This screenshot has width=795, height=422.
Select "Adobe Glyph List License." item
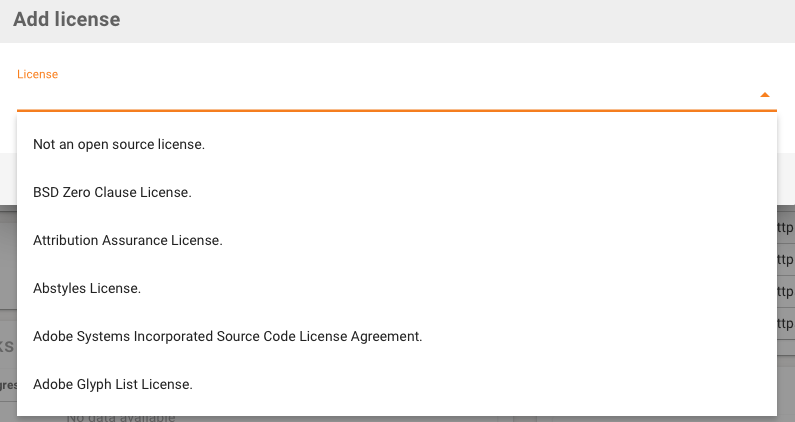(113, 384)
